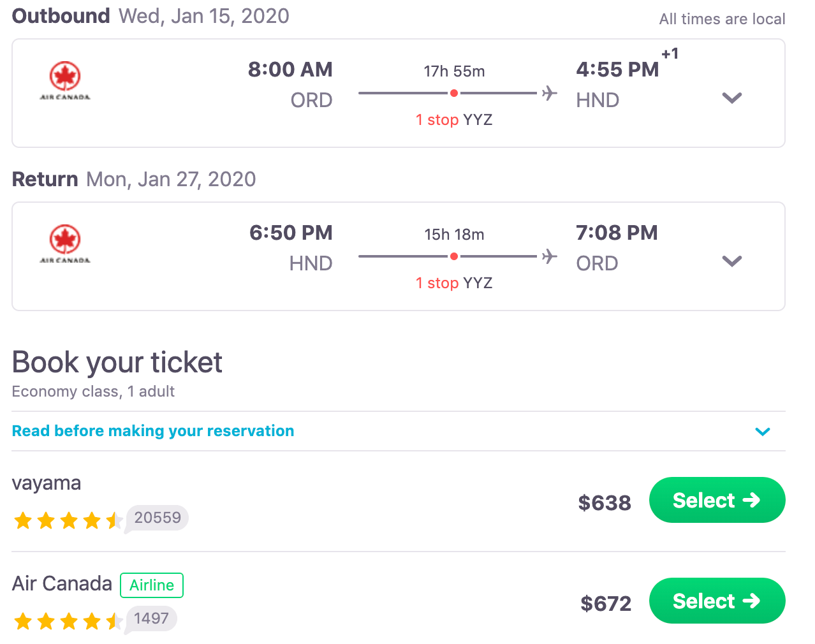Select the Air Canada $672 fare

pos(717,601)
